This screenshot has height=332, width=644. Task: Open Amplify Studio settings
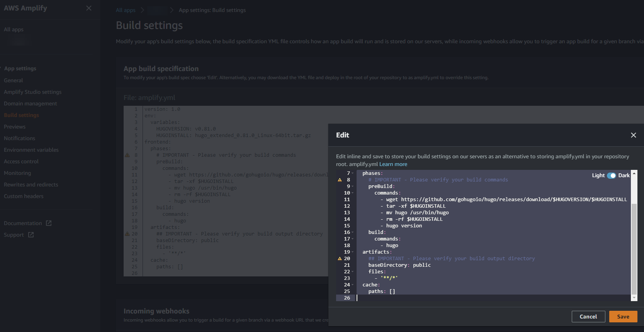[x=32, y=92]
